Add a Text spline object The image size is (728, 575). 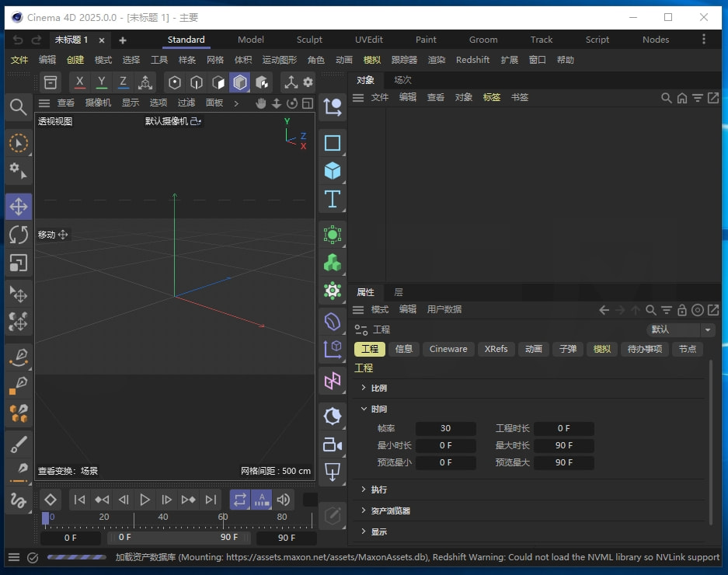tap(333, 199)
